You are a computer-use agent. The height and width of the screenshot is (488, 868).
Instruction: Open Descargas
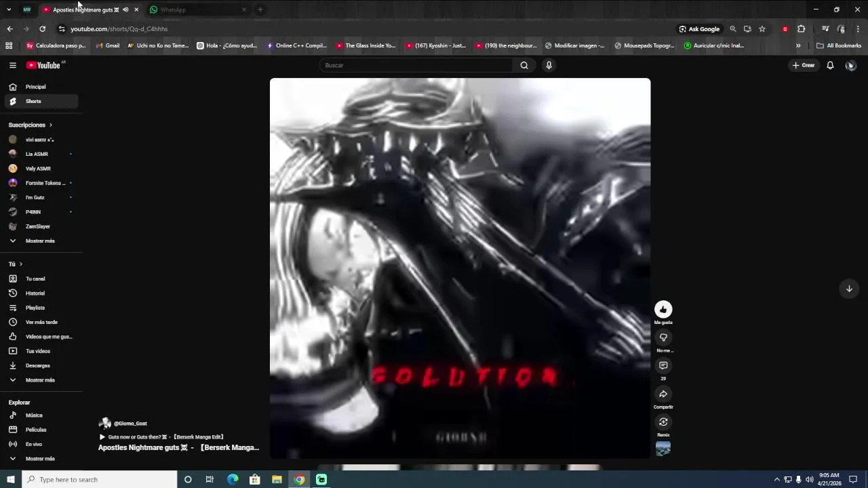click(41, 365)
